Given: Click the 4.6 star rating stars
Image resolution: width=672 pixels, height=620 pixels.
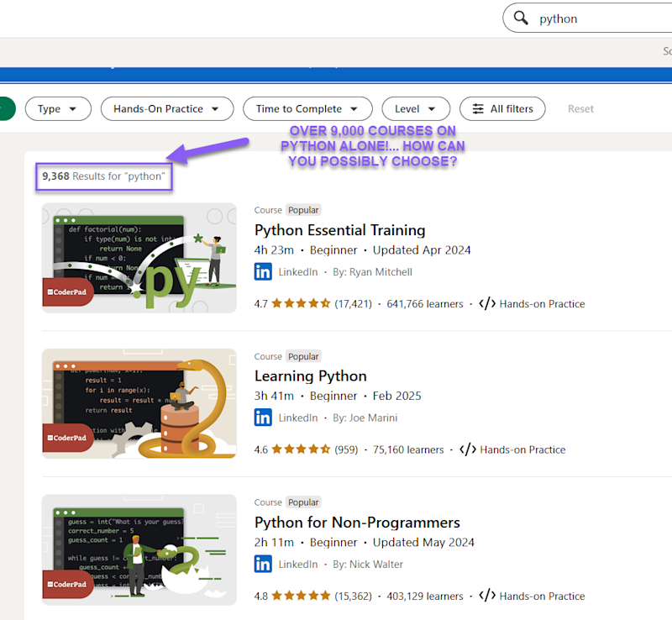Looking at the screenshot, I should coord(301,449).
